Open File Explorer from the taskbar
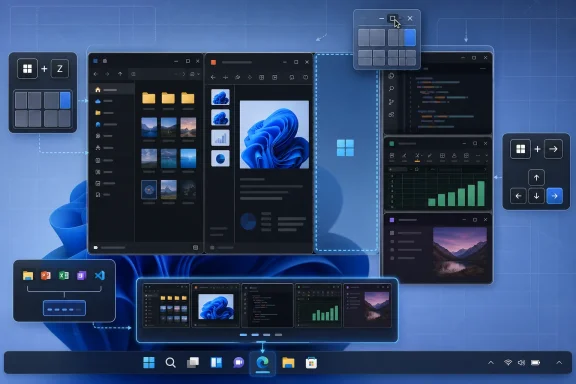Screen dimensions: 576x384 (288, 363)
